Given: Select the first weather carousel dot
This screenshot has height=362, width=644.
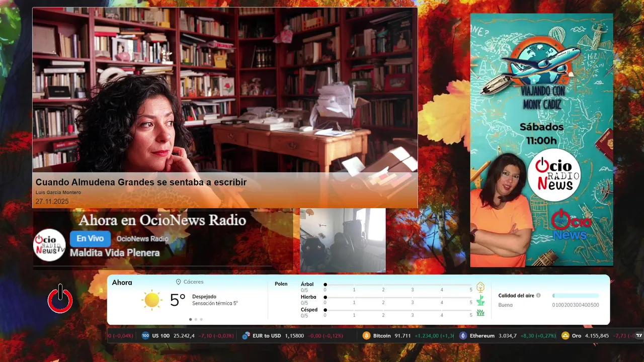Looking at the screenshot, I should pyautogui.click(x=190, y=319).
